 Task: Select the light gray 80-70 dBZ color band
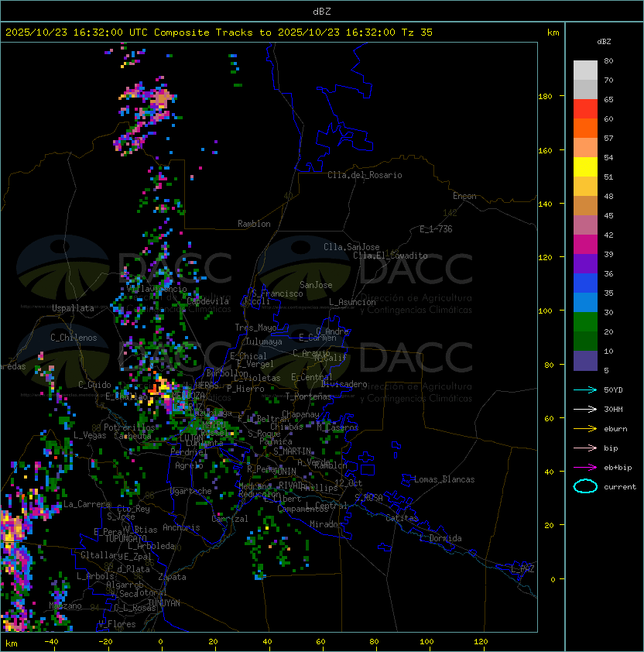[x=585, y=70]
